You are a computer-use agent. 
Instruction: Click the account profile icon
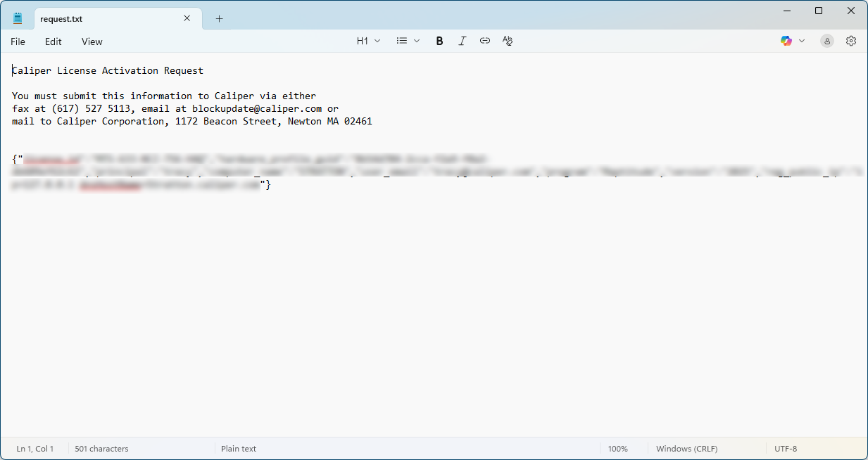click(x=827, y=41)
